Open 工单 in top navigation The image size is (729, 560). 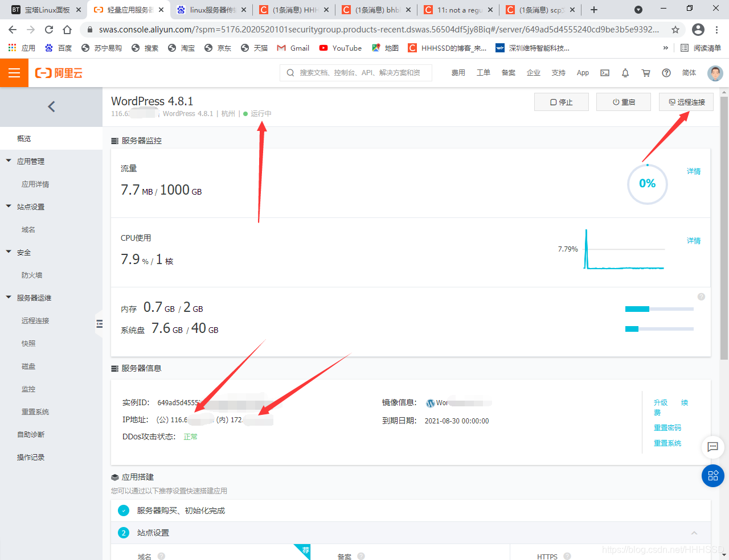click(x=484, y=73)
